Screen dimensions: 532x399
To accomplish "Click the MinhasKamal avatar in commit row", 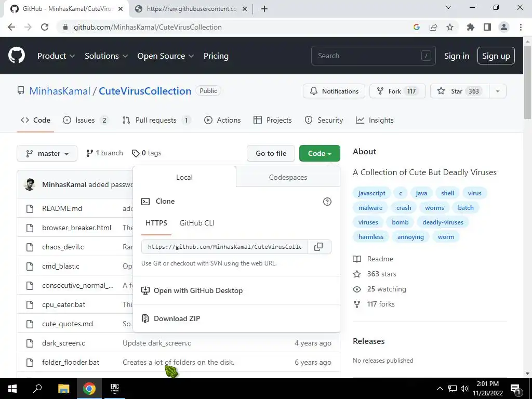I will [30, 184].
